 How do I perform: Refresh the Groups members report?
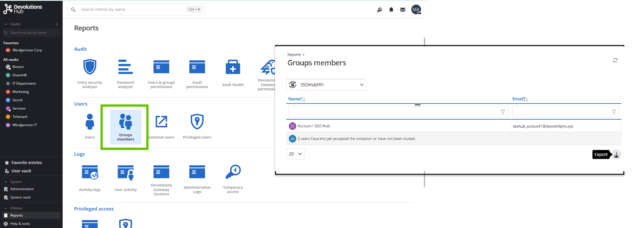pos(615,60)
